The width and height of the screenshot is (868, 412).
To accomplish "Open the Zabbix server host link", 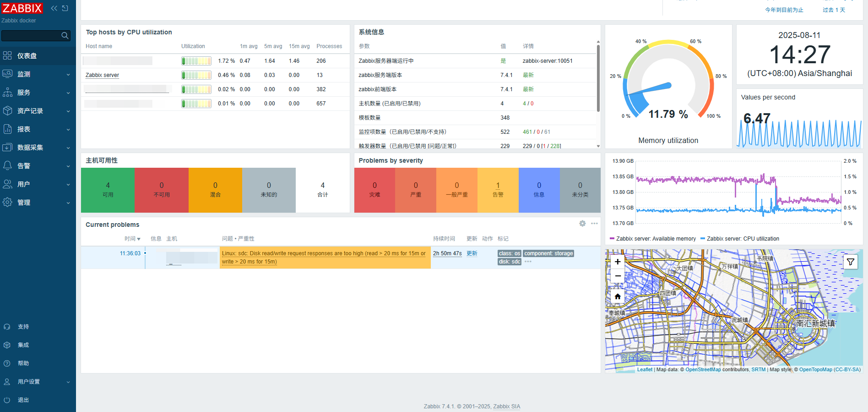I will pyautogui.click(x=102, y=75).
